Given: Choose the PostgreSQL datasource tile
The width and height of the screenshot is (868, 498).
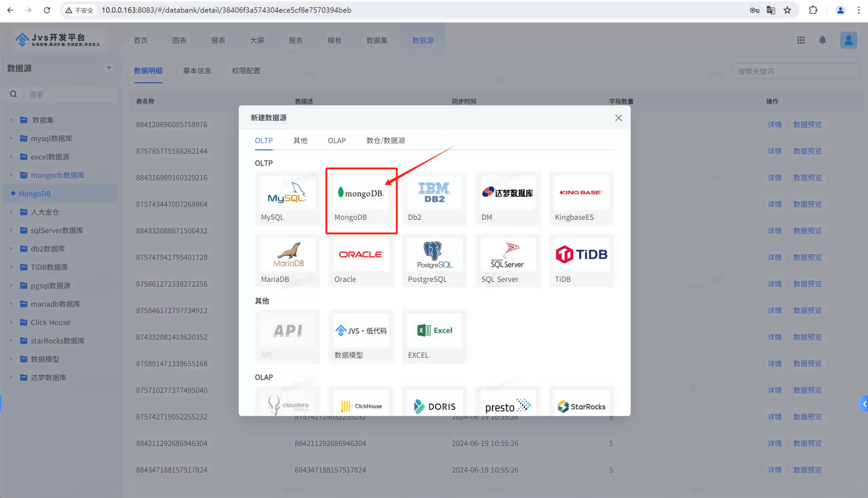Looking at the screenshot, I should pos(434,261).
